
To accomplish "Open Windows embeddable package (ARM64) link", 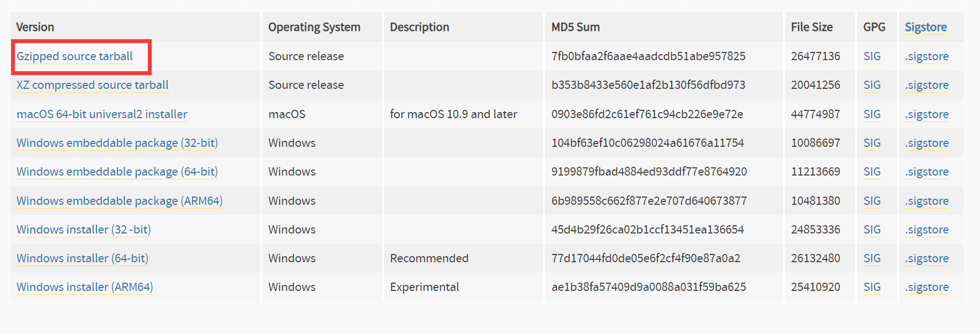I will click(x=119, y=201).
